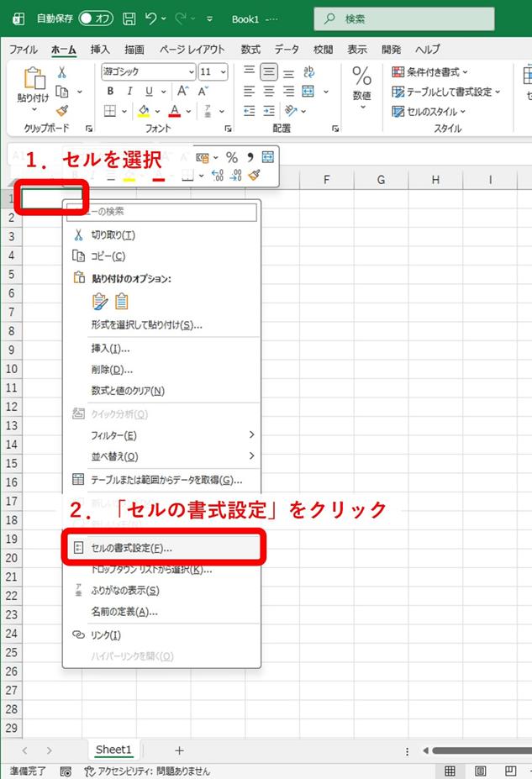Click the fill color bucket icon
The height and width of the screenshot is (779, 532).
click(x=144, y=111)
